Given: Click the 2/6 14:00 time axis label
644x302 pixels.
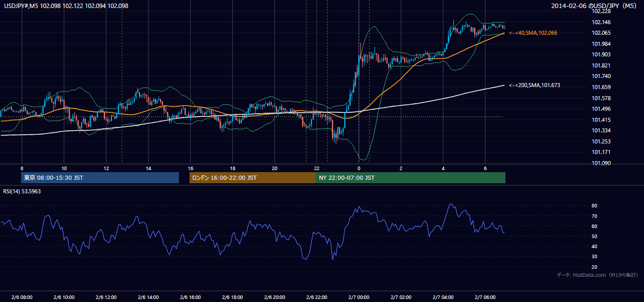Looking at the screenshot, I should (x=148, y=297).
